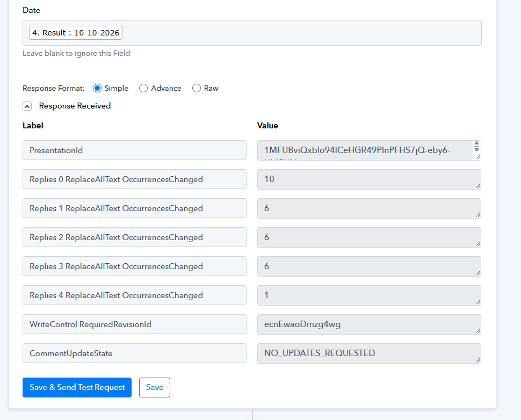This screenshot has height=420, width=521.
Task: Click the 'Date' field label
Action: point(31,10)
